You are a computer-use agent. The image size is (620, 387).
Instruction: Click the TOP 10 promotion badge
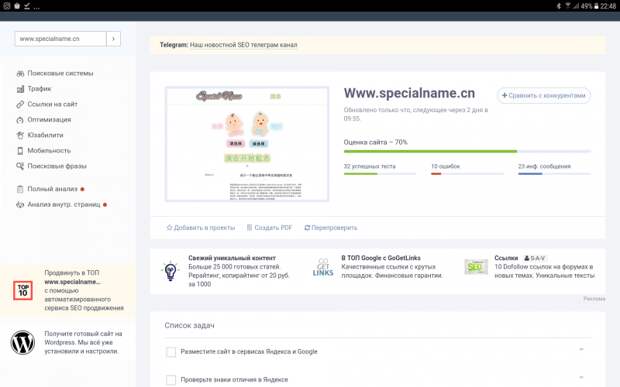[x=23, y=291]
